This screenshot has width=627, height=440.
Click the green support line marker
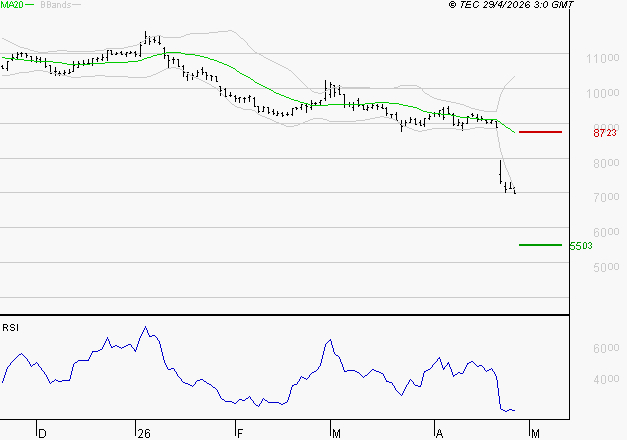(540, 245)
